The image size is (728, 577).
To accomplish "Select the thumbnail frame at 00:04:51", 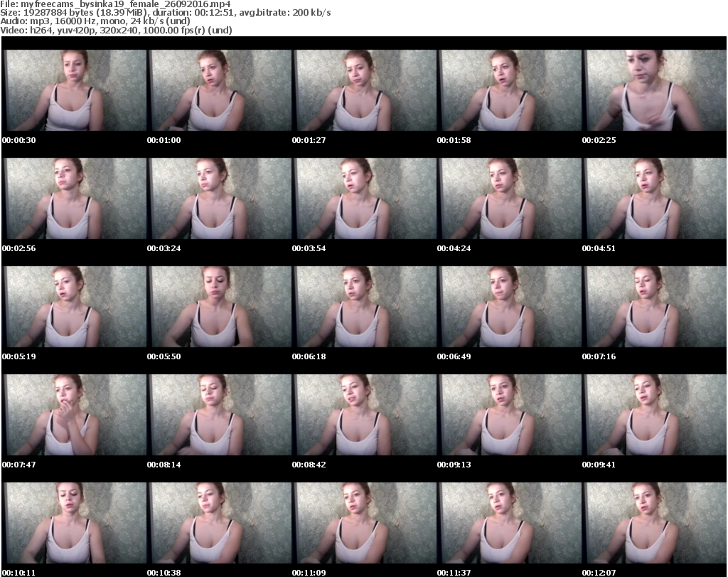I will point(654,198).
